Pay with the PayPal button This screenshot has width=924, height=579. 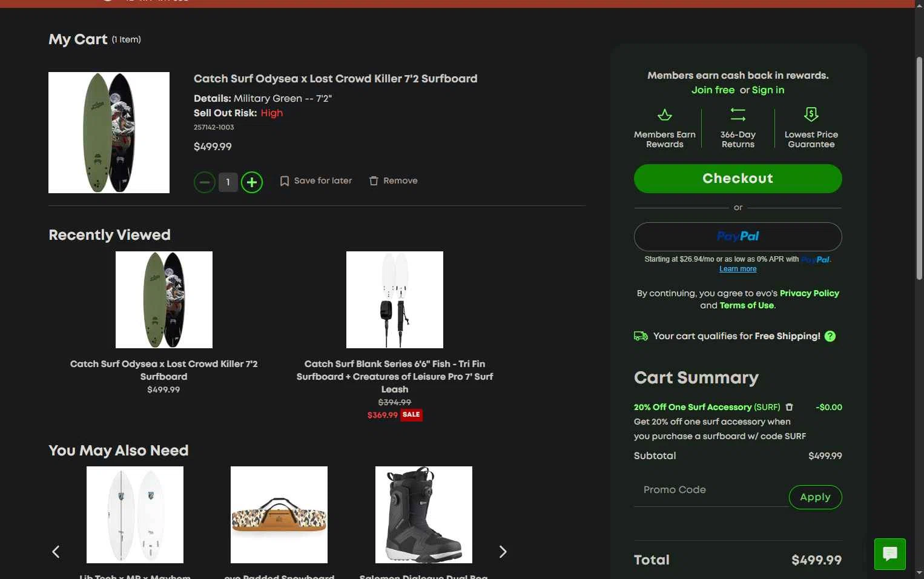tap(738, 237)
